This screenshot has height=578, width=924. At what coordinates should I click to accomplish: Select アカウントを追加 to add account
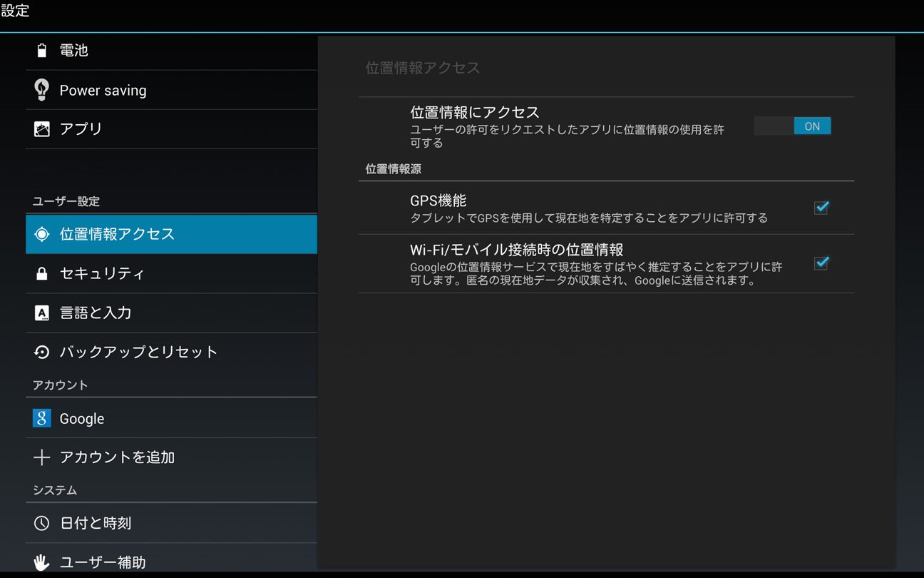click(x=171, y=457)
